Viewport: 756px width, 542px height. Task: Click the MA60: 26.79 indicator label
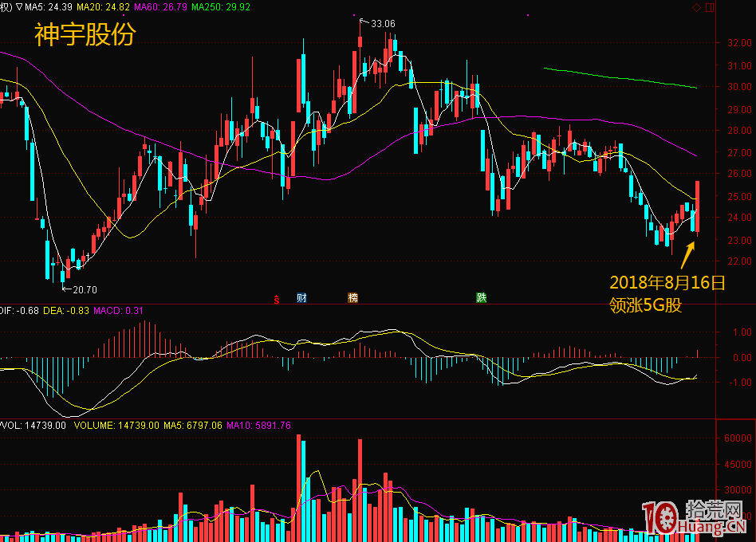pos(160,7)
